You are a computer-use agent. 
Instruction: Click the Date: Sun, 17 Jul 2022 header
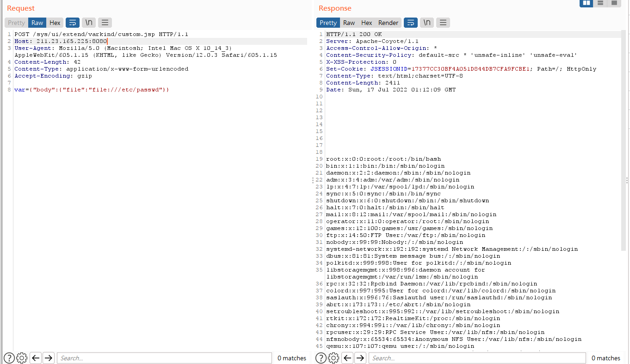click(x=391, y=90)
